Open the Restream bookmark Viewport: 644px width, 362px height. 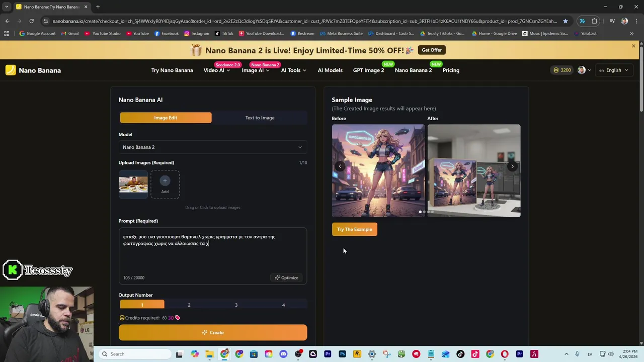pyautogui.click(x=302, y=34)
